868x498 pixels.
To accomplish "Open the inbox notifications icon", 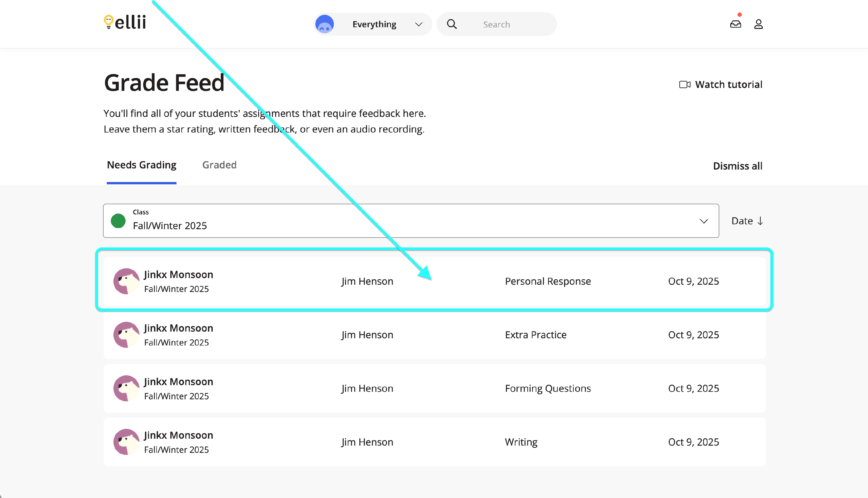I will (x=735, y=24).
